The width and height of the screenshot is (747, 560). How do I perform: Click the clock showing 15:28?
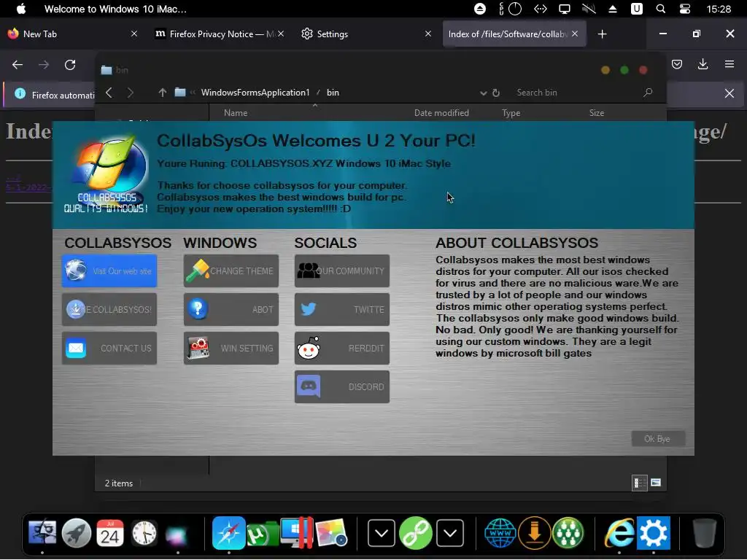click(719, 9)
